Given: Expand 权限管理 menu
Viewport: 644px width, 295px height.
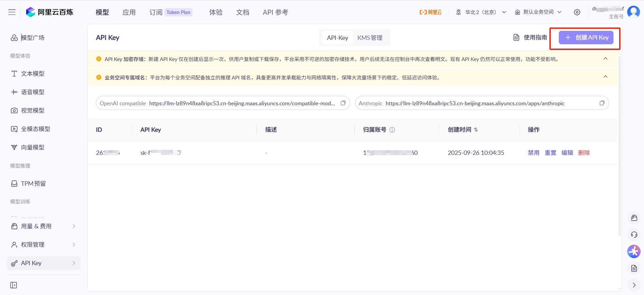Looking at the screenshot, I should tap(44, 245).
